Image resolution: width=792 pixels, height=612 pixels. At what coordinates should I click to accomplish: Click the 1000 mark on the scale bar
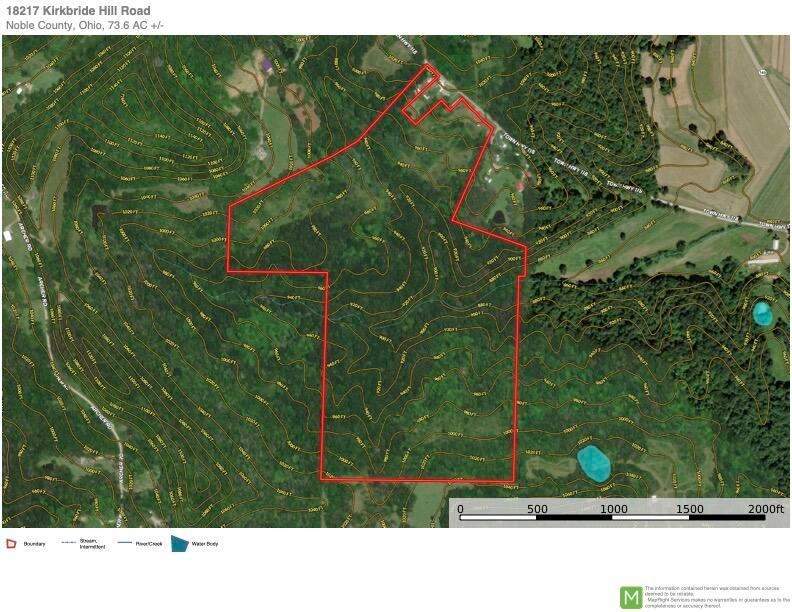point(613,508)
